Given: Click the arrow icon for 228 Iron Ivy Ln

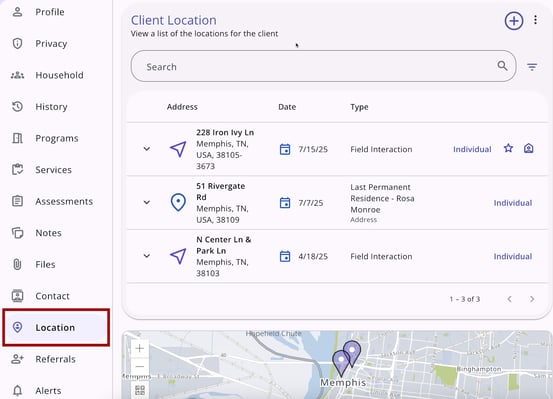Looking at the screenshot, I should pyautogui.click(x=178, y=149).
